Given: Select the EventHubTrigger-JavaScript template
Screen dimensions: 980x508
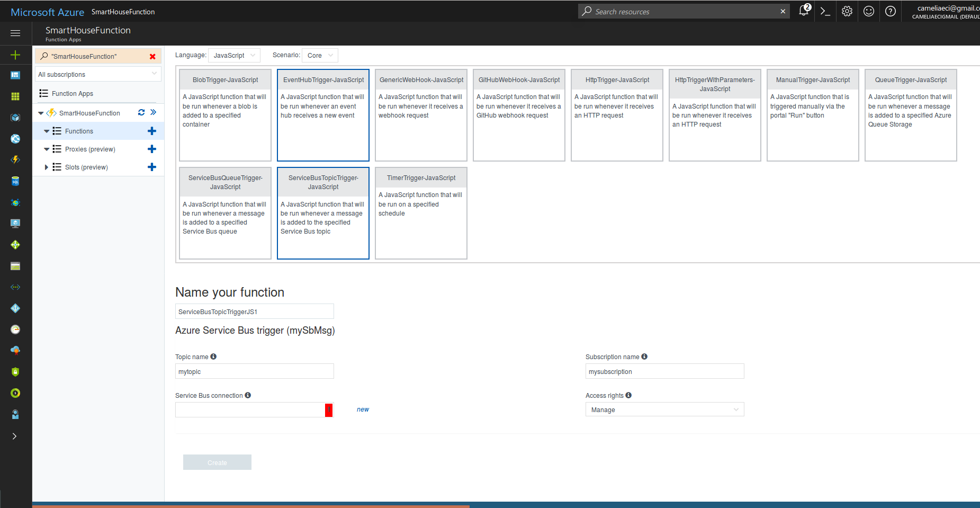Looking at the screenshot, I should pos(323,115).
